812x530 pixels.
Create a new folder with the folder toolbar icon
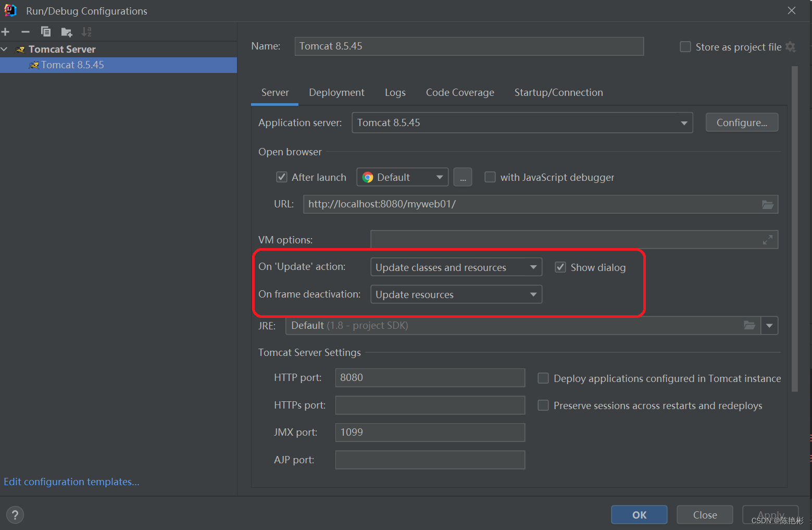click(67, 32)
